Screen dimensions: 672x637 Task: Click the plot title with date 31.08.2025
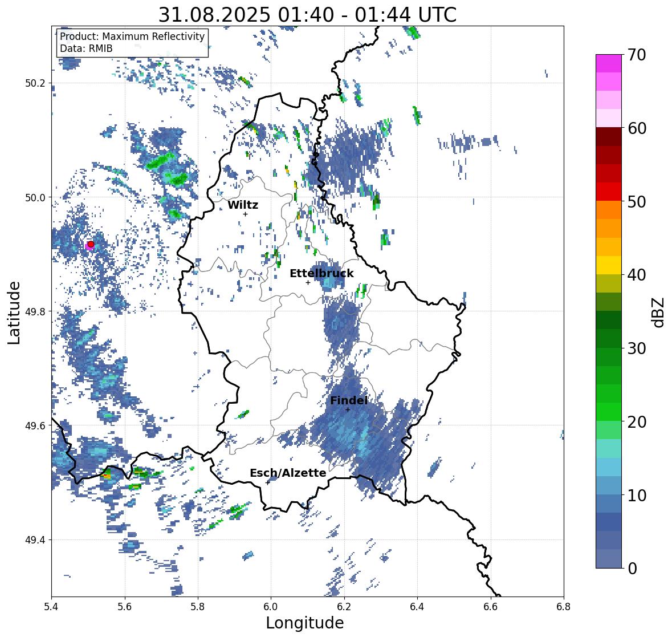coord(307,15)
